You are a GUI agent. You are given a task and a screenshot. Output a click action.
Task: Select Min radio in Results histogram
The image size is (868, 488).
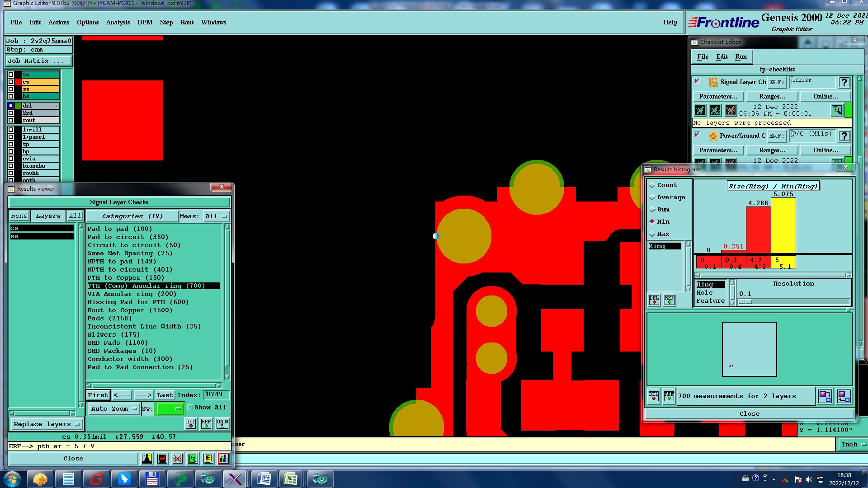point(652,221)
